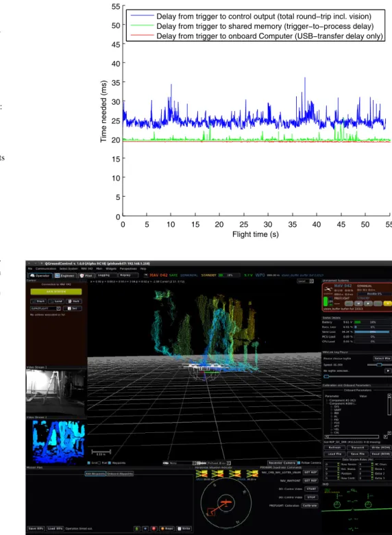This screenshot has height=535, width=392.
Task: Click the Halt button in Control panel
Action: pos(74,301)
